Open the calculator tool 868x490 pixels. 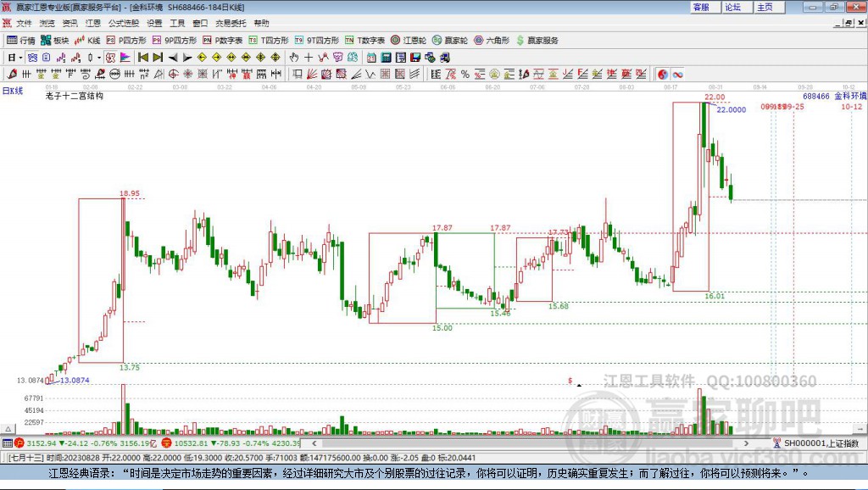point(386,57)
